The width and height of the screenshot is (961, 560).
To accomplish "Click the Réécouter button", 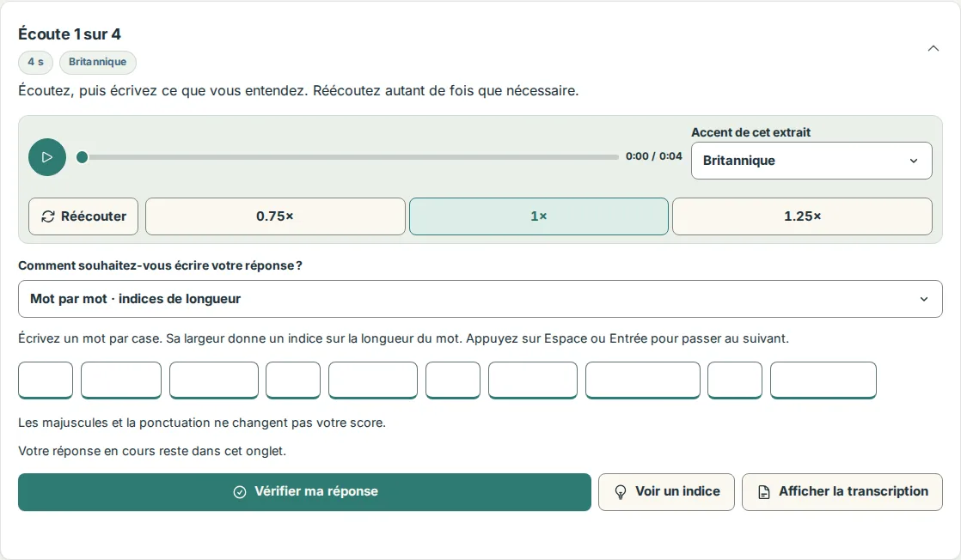I will [x=83, y=216].
